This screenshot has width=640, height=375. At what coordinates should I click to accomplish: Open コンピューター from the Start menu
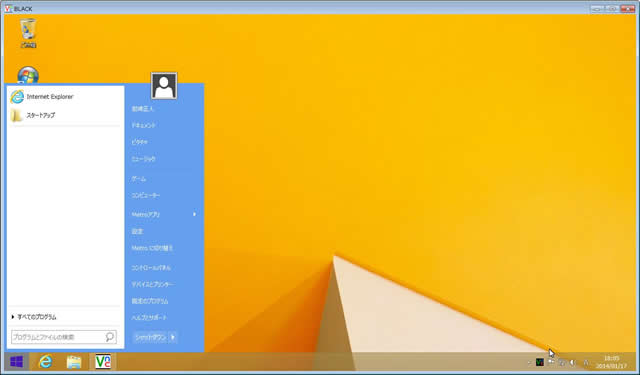(146, 195)
